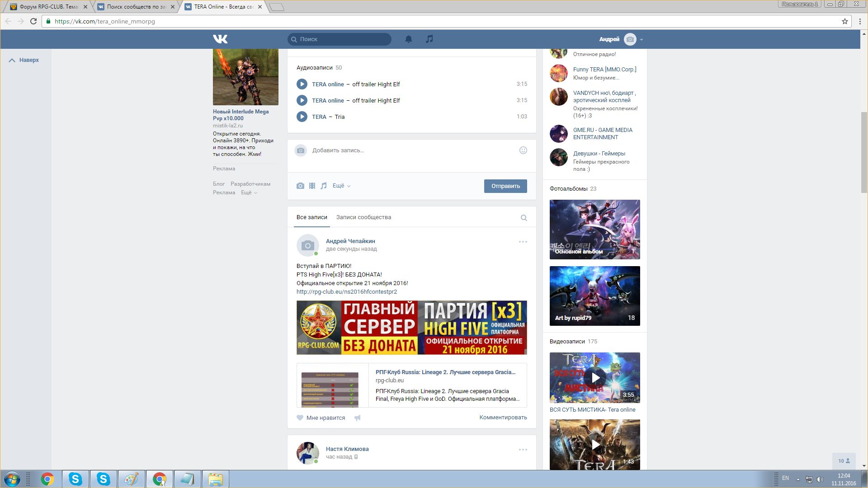The width and height of the screenshot is (868, 488).
Task: Share Андрей Чепайкин's post via megaphone icon
Action: pyautogui.click(x=358, y=418)
